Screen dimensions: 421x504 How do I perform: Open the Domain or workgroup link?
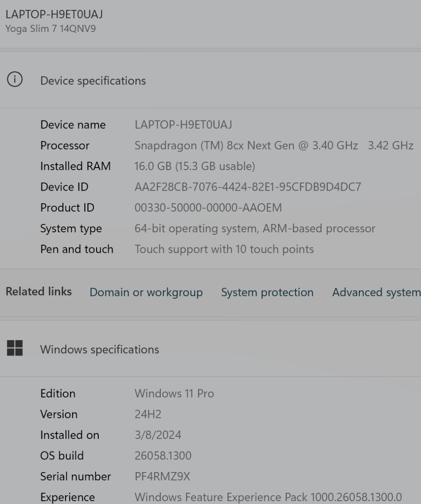(x=146, y=292)
